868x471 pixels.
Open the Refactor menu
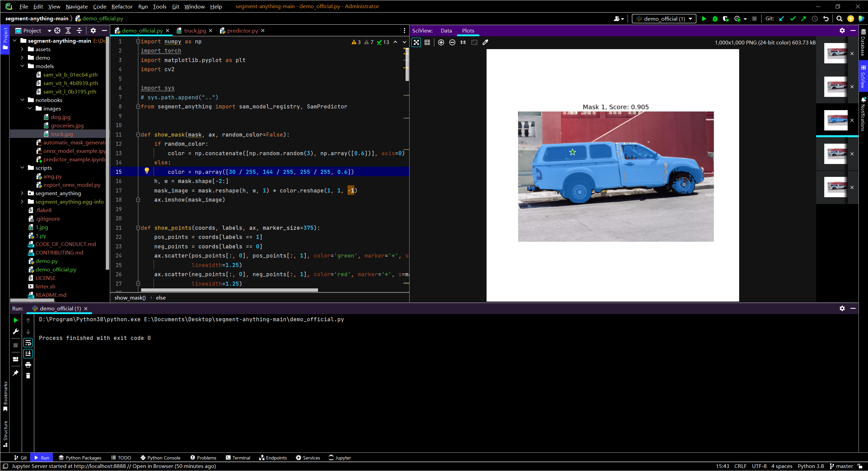pyautogui.click(x=122, y=6)
